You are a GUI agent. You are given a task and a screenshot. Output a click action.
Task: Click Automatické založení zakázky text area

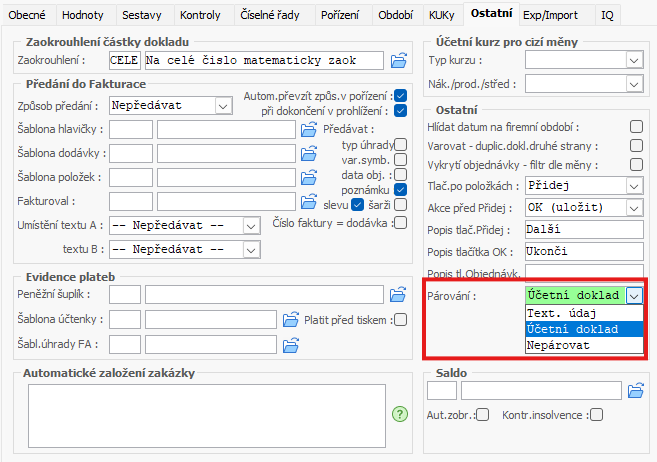pos(207,416)
